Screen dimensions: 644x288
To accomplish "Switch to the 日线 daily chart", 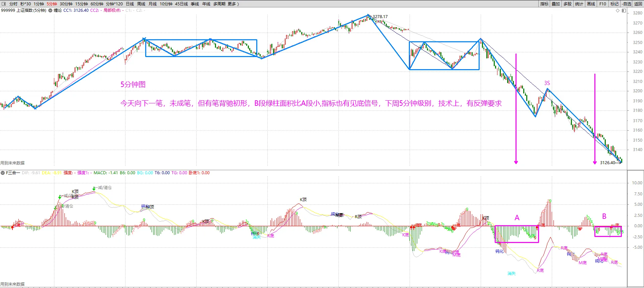I will point(130,4).
